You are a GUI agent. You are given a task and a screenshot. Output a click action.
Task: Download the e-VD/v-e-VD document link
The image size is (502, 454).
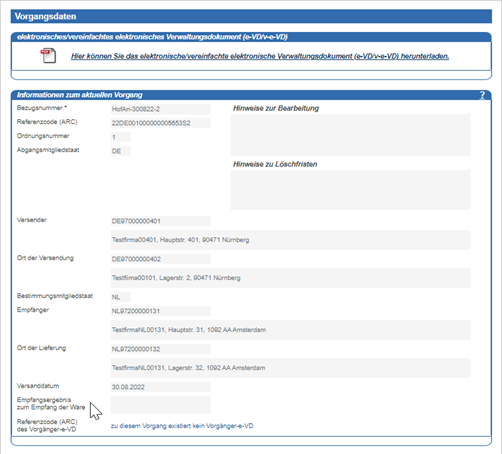click(x=260, y=56)
